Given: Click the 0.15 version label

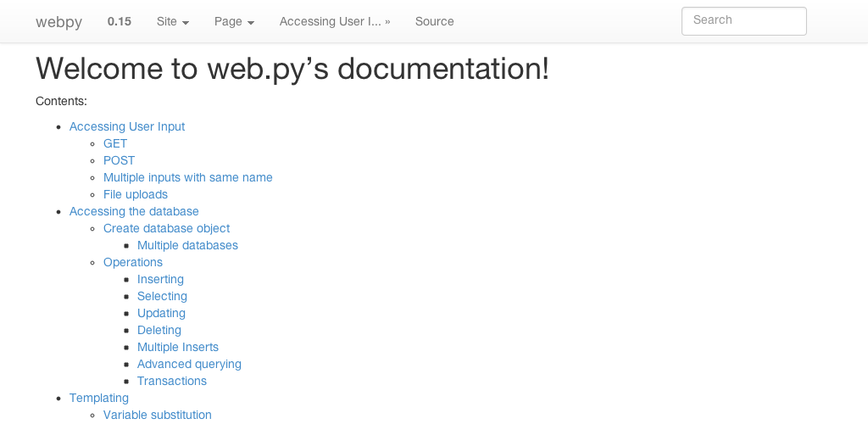Looking at the screenshot, I should (x=120, y=21).
